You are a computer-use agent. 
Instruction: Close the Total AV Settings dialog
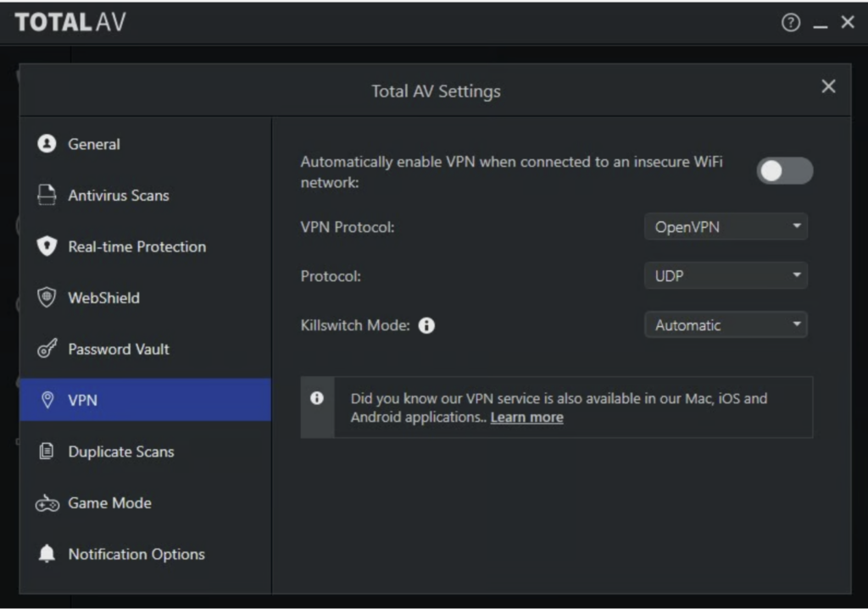[x=829, y=86]
